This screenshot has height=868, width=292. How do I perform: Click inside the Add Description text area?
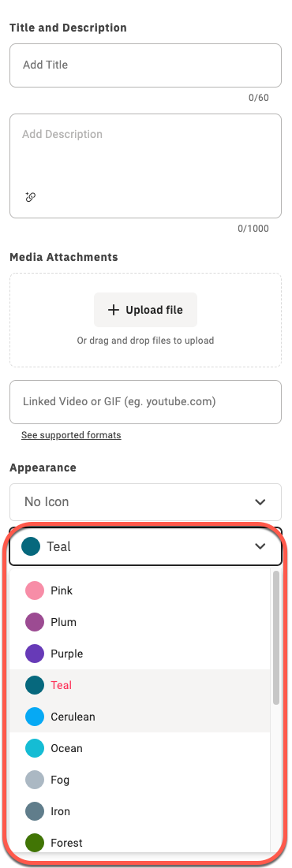(x=145, y=166)
